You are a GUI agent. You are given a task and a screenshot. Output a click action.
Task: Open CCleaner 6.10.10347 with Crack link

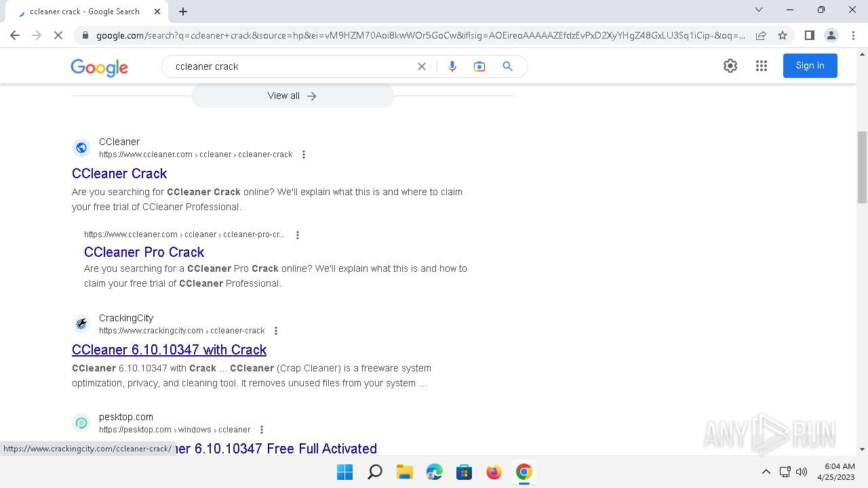pos(170,350)
